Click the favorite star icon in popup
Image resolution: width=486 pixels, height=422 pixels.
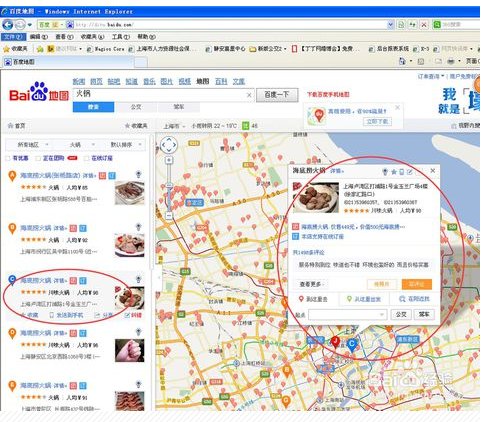[394, 172]
